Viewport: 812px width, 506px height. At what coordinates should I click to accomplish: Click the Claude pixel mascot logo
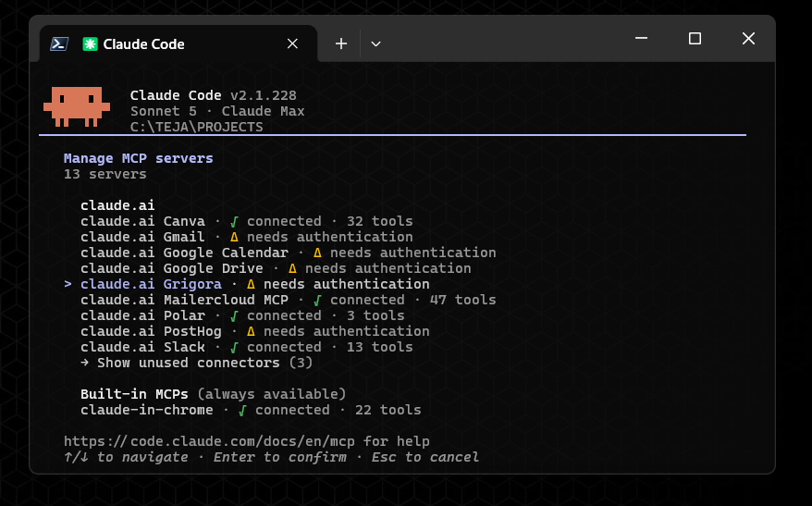point(77,106)
